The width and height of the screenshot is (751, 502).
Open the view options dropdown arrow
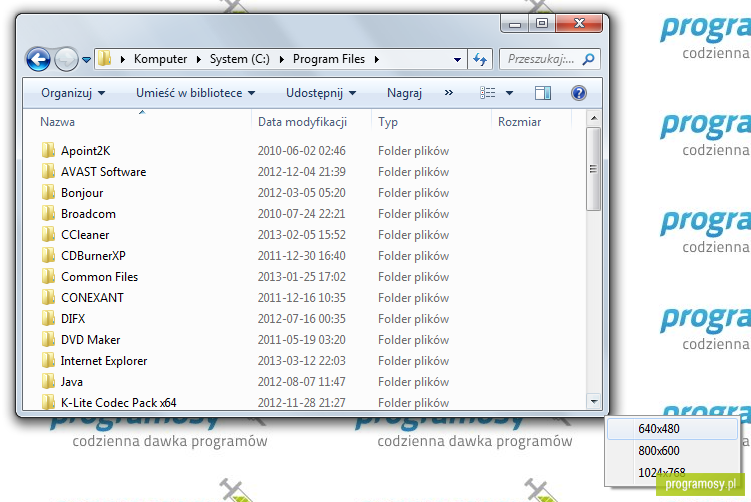coord(509,93)
